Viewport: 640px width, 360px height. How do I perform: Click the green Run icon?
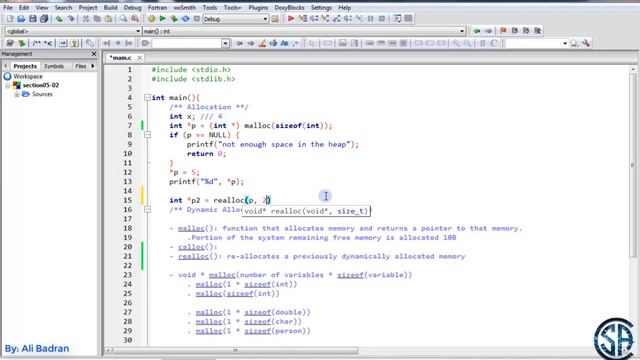162,19
